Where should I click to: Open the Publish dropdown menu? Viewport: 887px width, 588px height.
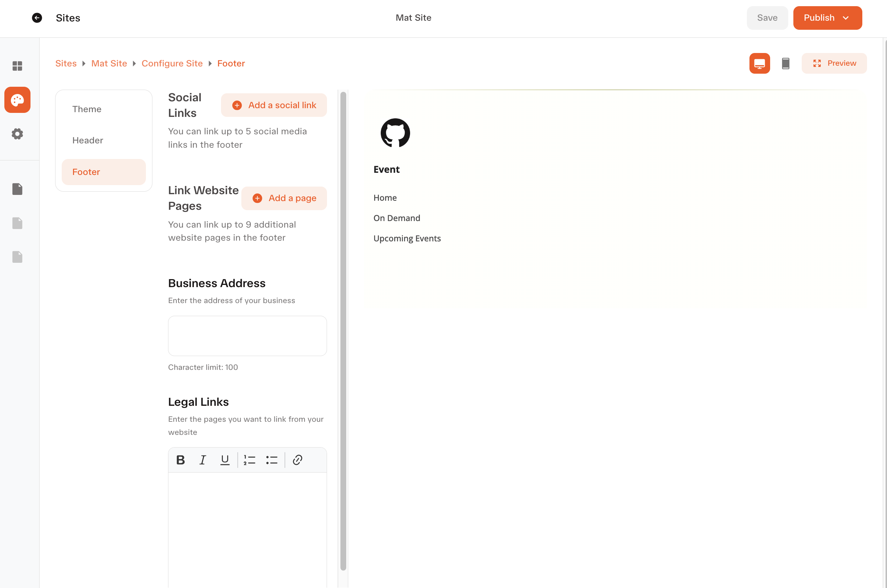(x=827, y=18)
